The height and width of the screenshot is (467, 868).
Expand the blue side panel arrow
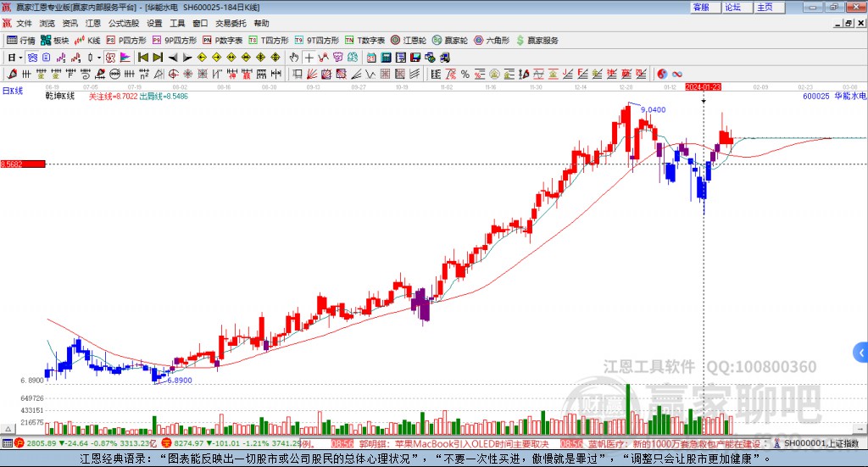coord(861,353)
